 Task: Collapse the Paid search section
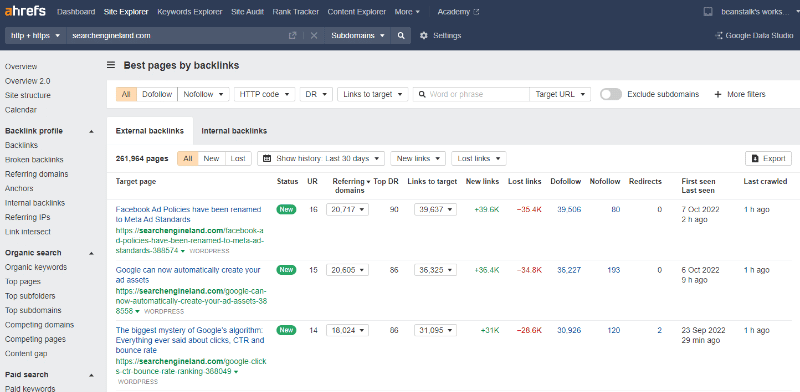pyautogui.click(x=91, y=375)
